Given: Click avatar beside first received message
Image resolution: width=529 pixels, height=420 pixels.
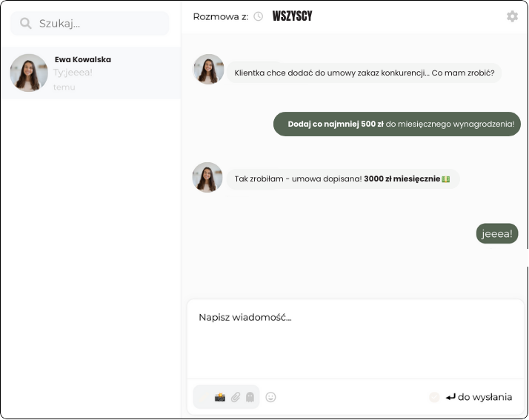Looking at the screenshot, I should [208, 69].
